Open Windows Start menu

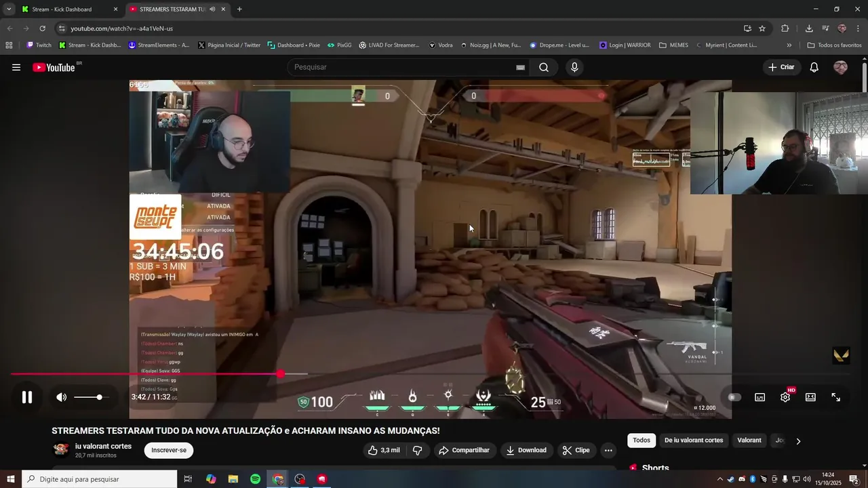click(11, 479)
